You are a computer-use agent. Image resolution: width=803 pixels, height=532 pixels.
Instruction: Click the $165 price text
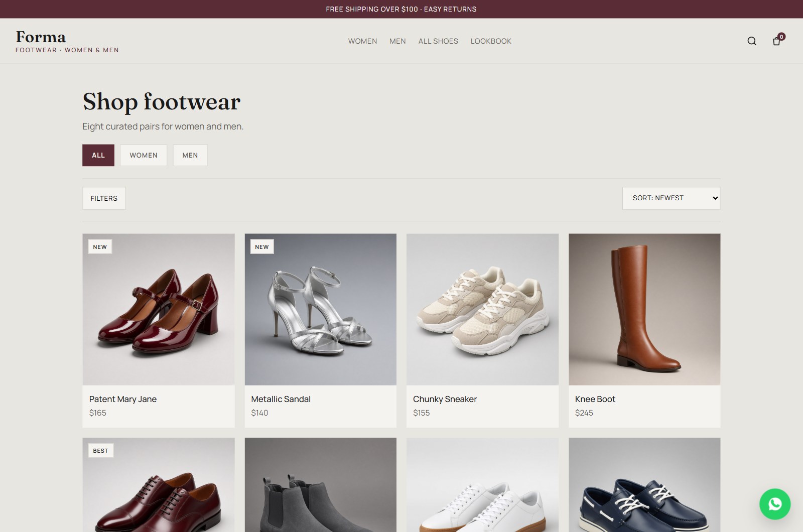pyautogui.click(x=97, y=413)
